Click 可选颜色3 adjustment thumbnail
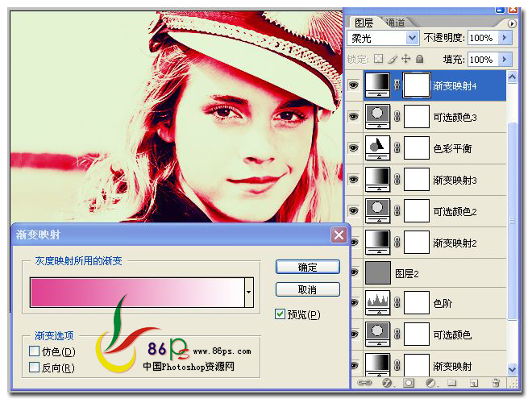This screenshot has height=403, width=532. tap(377, 116)
